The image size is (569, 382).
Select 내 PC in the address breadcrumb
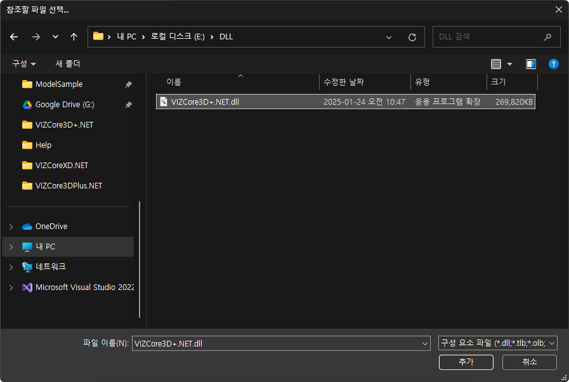(126, 37)
